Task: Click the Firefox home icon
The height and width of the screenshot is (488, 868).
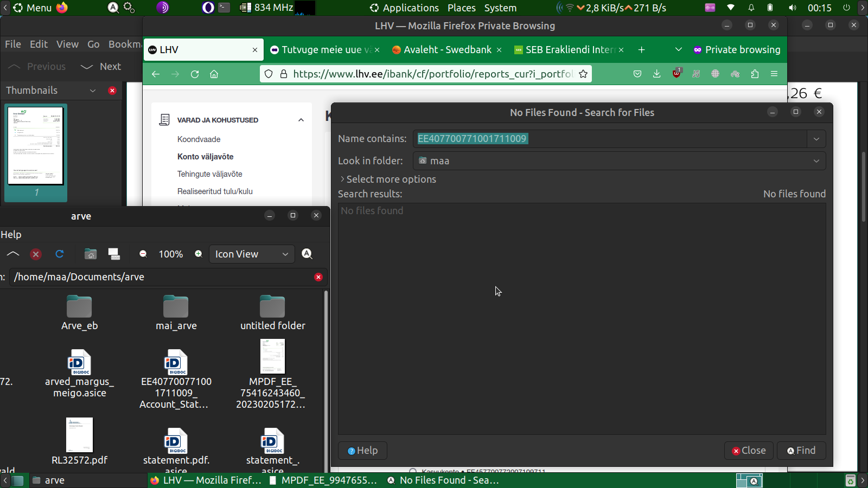Action: pyautogui.click(x=214, y=74)
